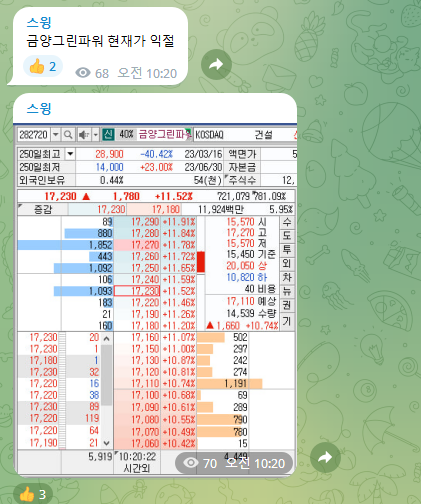The image size is (421, 504).
Task: Select the 권 side tab
Action: tap(287, 305)
